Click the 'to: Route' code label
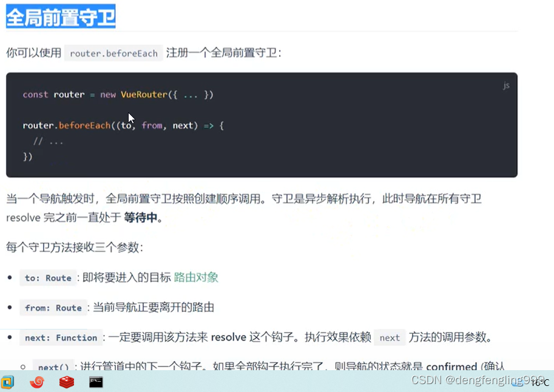554x392 pixels. (x=48, y=278)
